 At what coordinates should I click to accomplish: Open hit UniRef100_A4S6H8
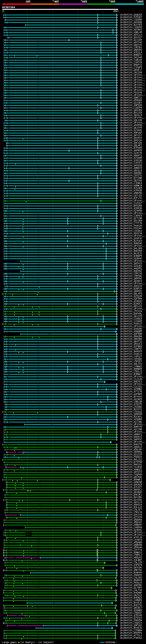coord(131,22)
